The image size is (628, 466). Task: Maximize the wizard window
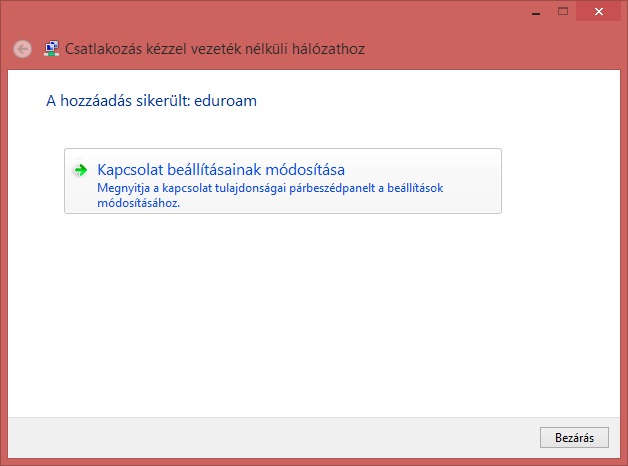563,12
